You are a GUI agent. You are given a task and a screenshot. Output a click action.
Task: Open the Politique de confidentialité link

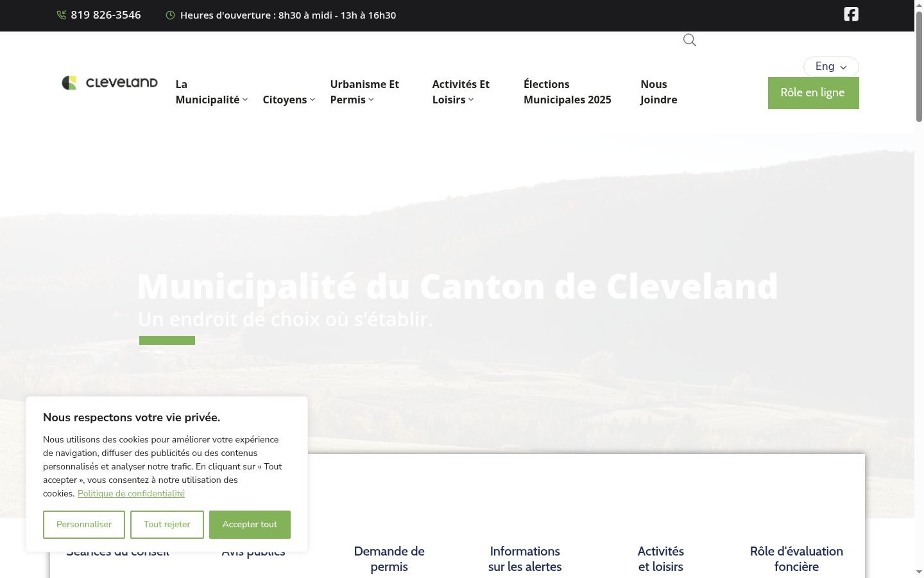[x=131, y=494]
